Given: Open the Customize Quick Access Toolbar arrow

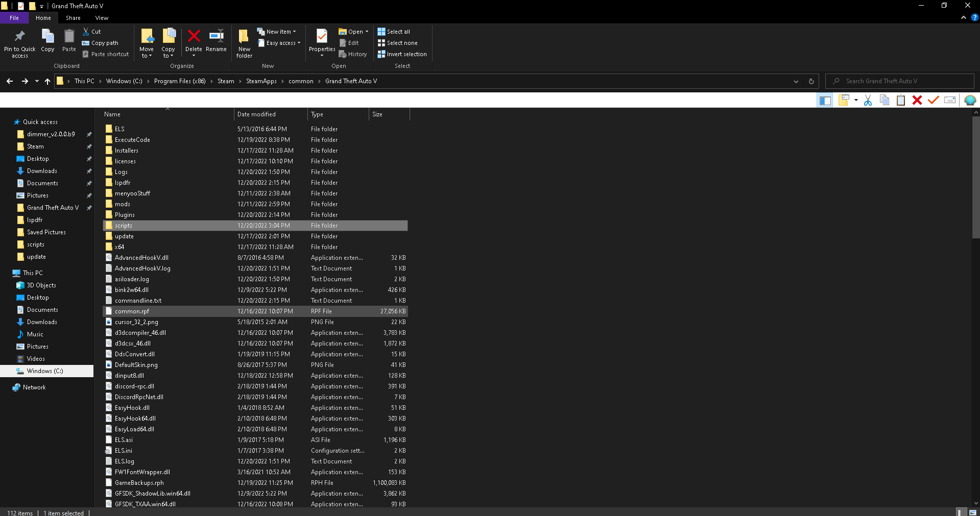Looking at the screenshot, I should click(x=42, y=7).
